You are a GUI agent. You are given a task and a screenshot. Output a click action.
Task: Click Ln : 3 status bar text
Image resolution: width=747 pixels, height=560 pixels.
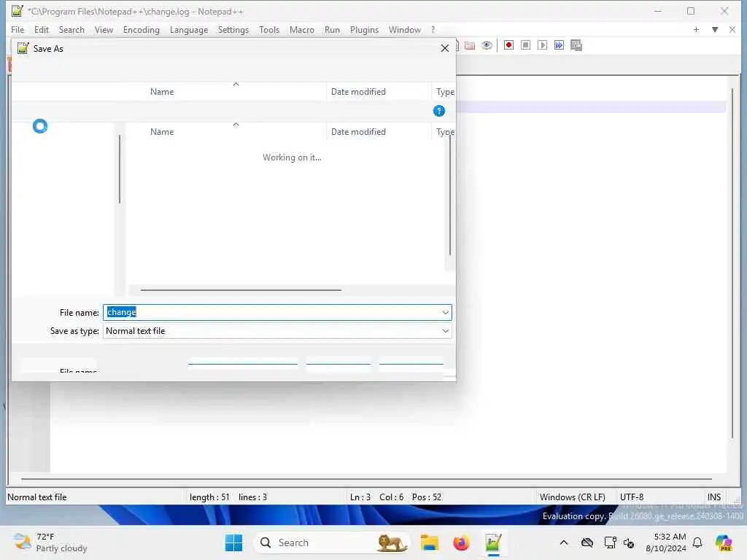(x=360, y=497)
